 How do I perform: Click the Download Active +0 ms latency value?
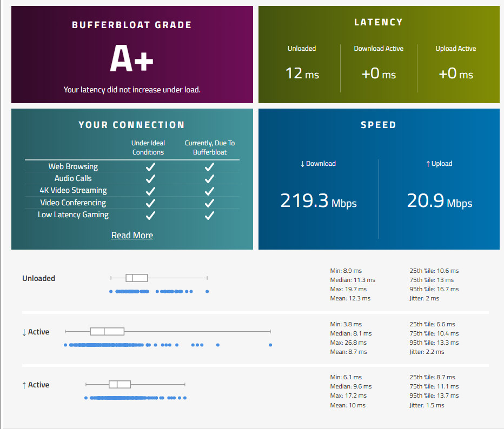[x=379, y=73]
